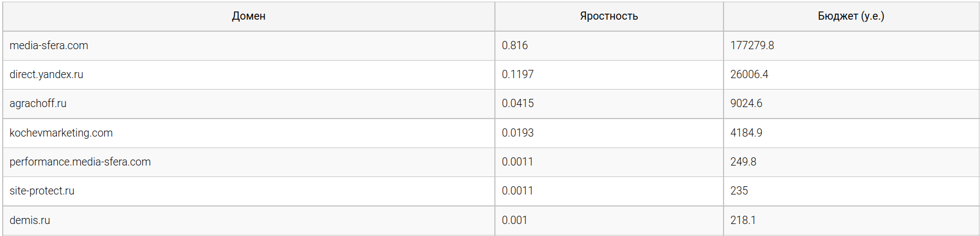Click the budget value 9024.6
980x236 pixels.
[x=746, y=103]
